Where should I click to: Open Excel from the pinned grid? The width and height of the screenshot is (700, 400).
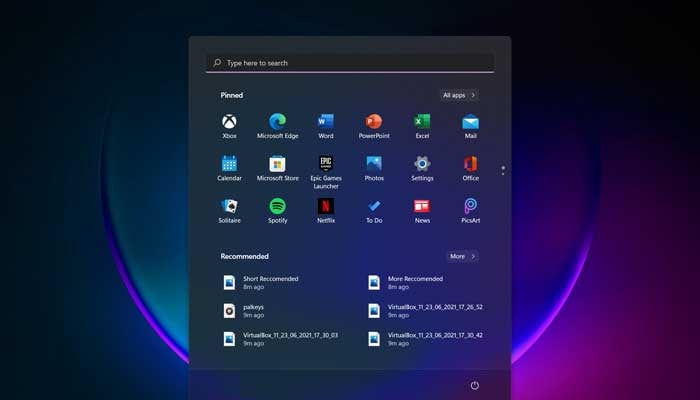click(x=422, y=126)
